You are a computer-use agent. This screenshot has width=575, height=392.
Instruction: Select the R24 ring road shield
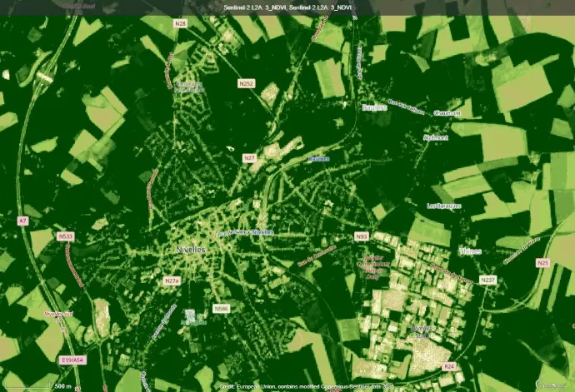point(449,365)
